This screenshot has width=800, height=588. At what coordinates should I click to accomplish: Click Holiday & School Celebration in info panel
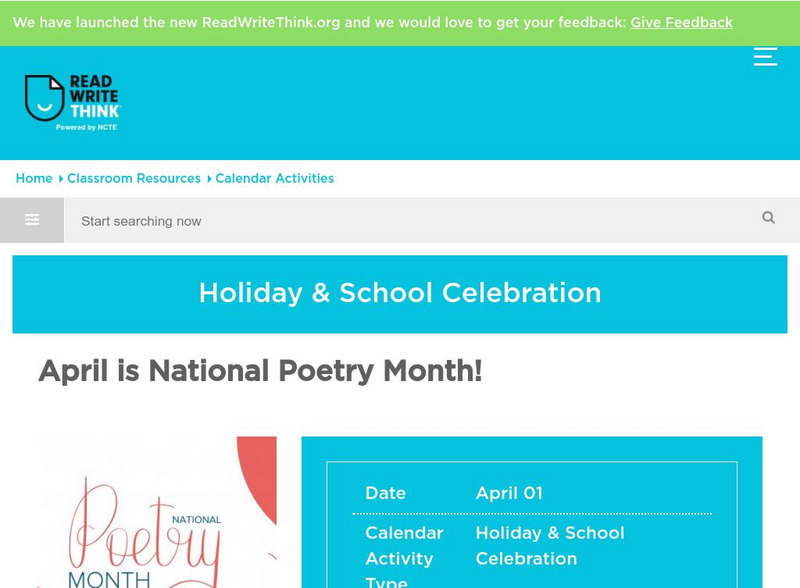(549, 546)
